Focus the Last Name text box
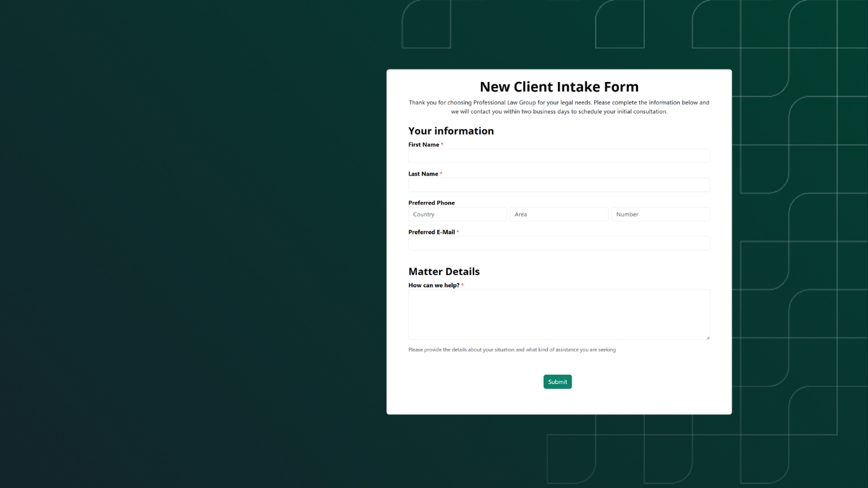The width and height of the screenshot is (868, 488). tap(559, 185)
